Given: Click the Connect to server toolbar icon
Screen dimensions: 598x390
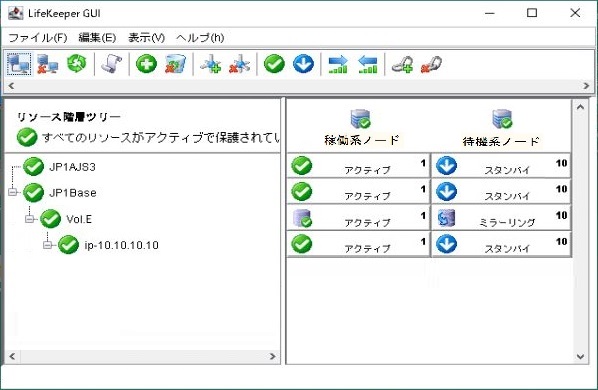Looking at the screenshot, I should 19,64.
